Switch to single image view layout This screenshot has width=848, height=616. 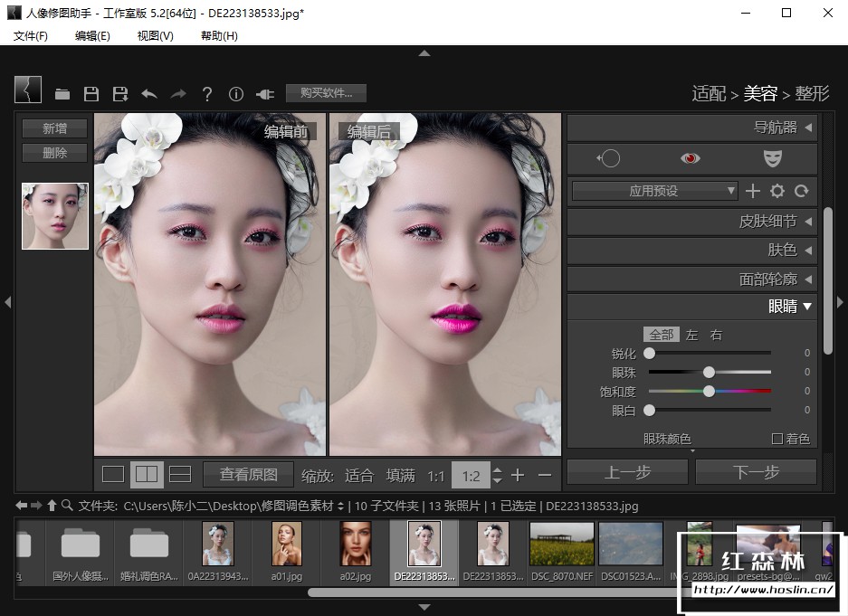tap(113, 474)
